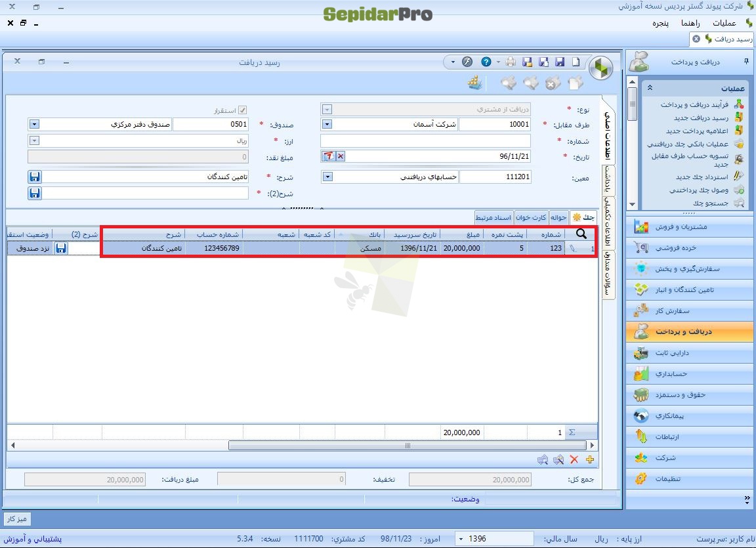Viewport: 756px width, 548px height.
Task: Open help via the blue question mark icon
Action: (x=486, y=62)
